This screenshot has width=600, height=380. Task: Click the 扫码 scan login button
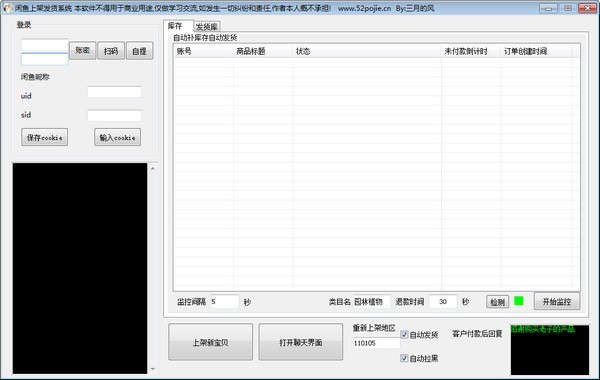click(111, 51)
